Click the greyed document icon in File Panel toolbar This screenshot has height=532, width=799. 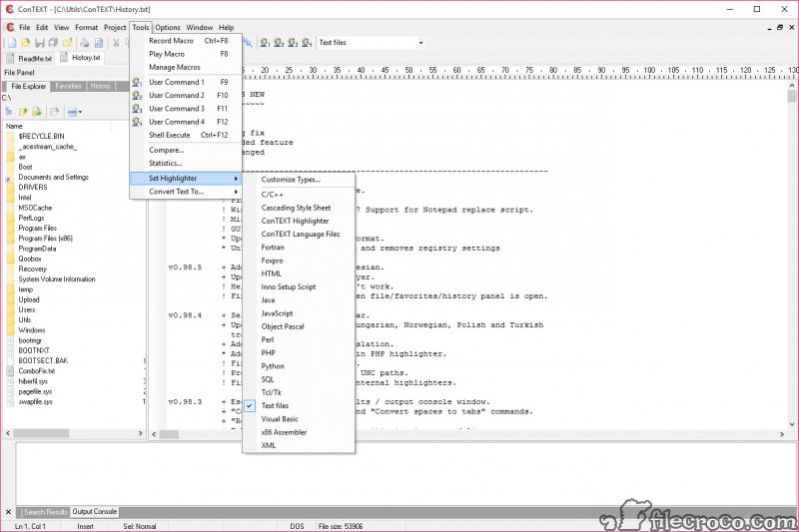coord(54,112)
